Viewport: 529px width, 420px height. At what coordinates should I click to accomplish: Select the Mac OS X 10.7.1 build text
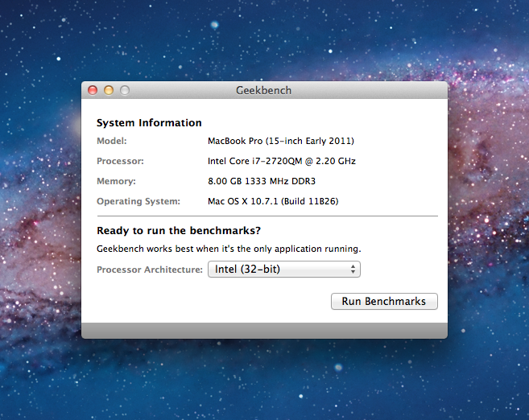click(273, 201)
